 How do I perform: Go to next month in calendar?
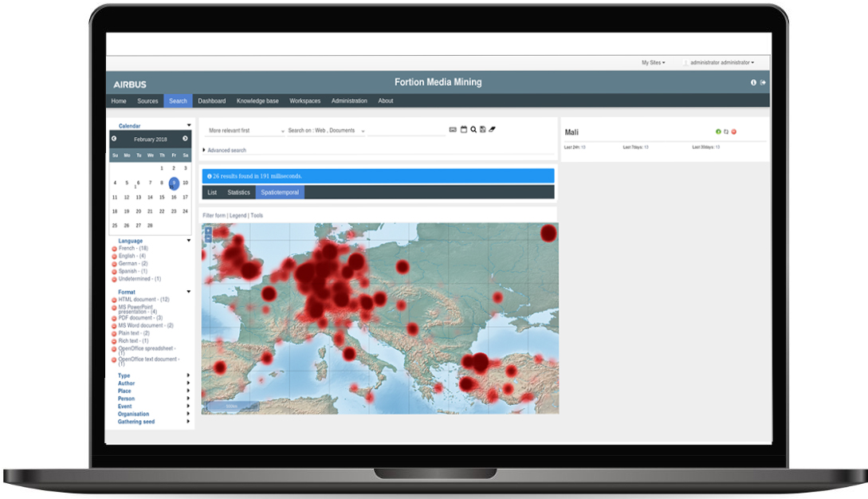coord(185,139)
